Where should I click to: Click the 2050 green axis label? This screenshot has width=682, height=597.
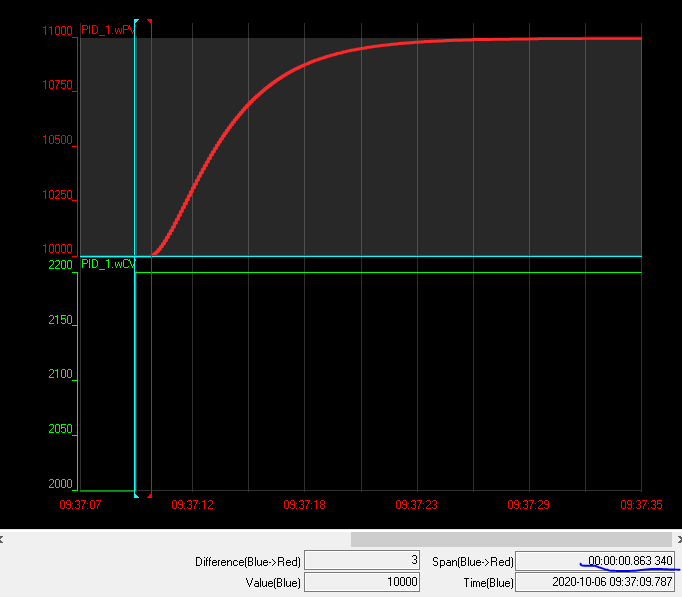(60, 429)
